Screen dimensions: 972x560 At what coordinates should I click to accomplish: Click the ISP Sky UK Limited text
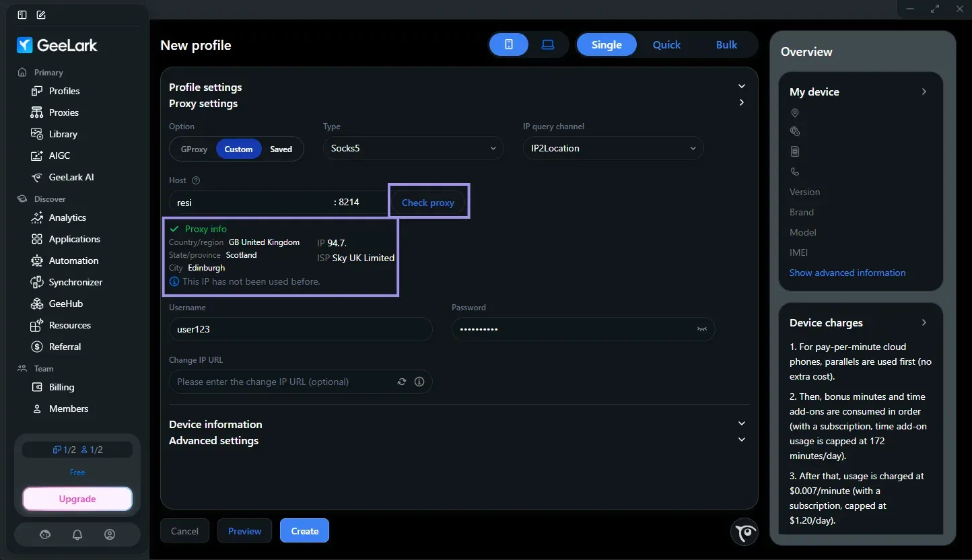356,258
